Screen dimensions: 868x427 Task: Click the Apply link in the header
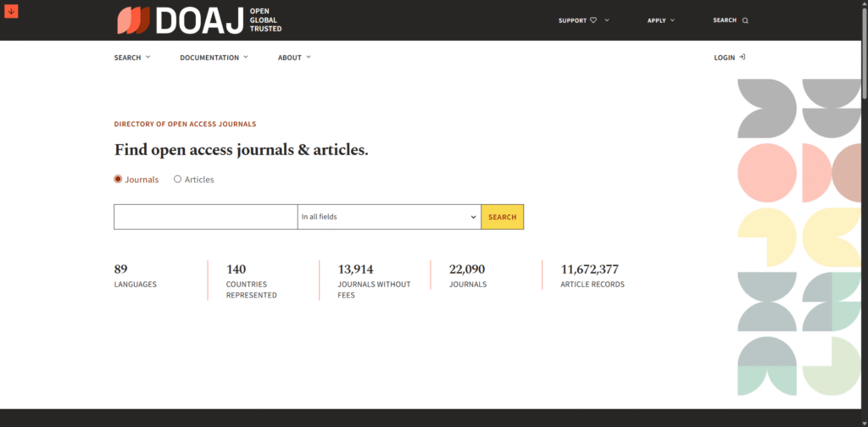pyautogui.click(x=657, y=20)
